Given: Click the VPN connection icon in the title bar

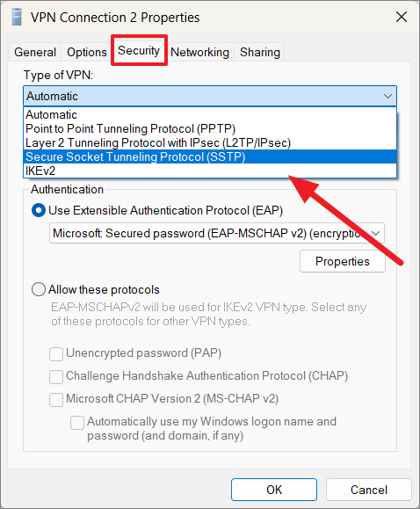Looking at the screenshot, I should (x=17, y=18).
